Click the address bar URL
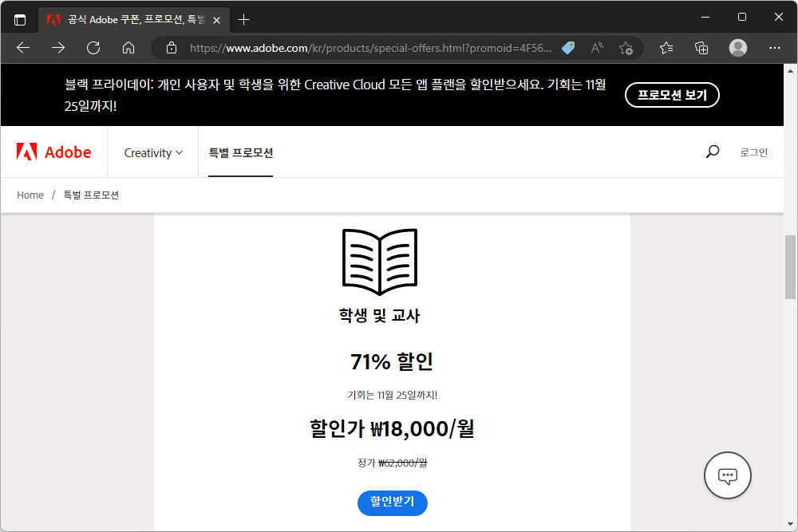Viewport: 798px width, 532px height. 370,49
